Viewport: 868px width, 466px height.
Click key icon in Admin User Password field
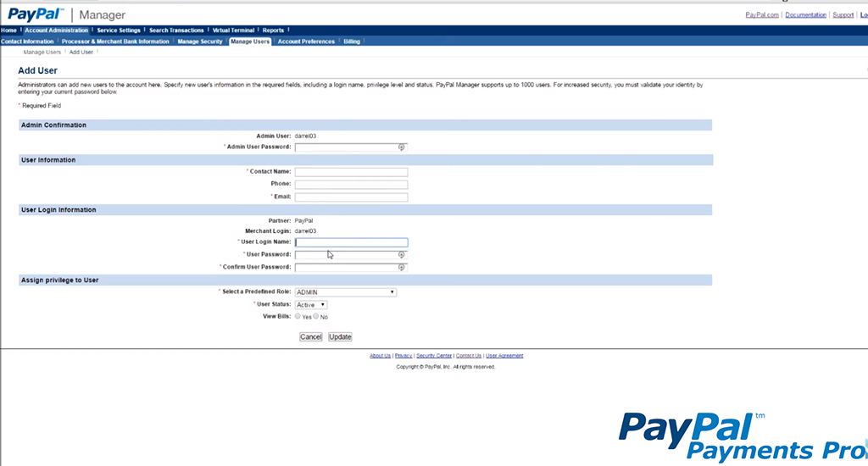tap(401, 147)
